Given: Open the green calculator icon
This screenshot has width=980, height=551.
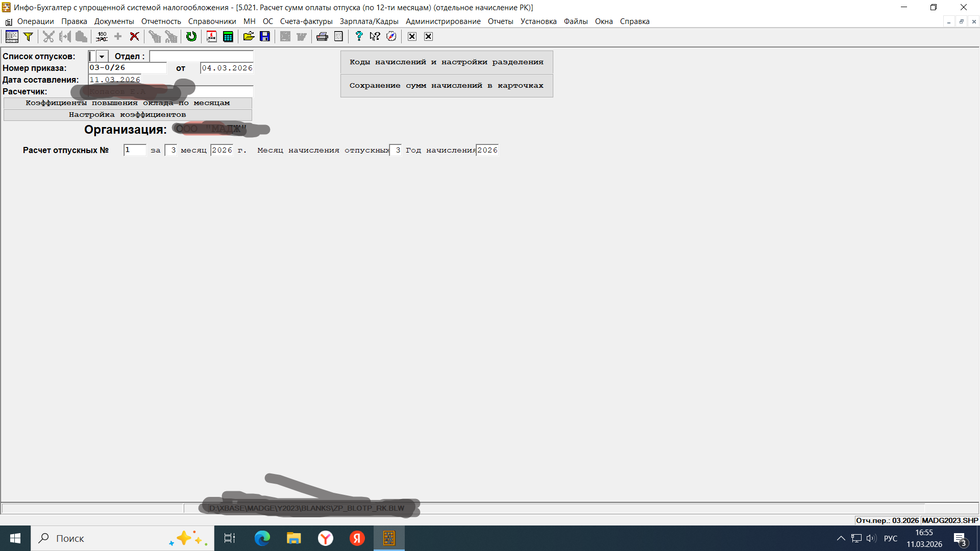Looking at the screenshot, I should 228,36.
